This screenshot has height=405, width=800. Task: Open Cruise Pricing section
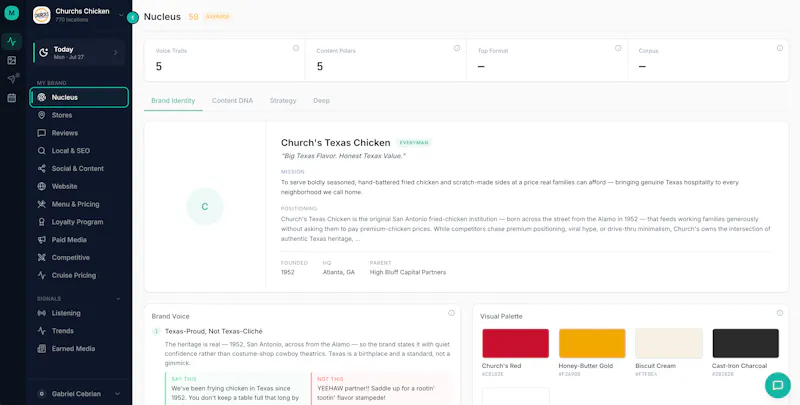click(79, 275)
